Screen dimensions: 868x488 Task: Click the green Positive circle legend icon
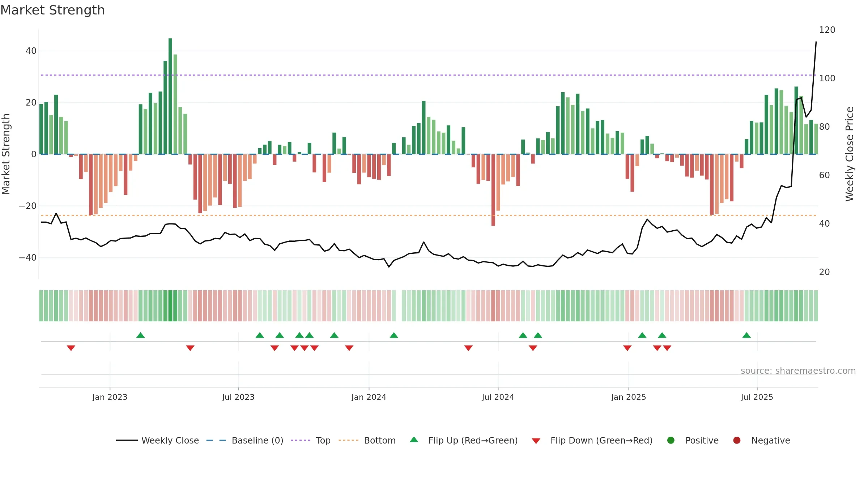point(671,440)
